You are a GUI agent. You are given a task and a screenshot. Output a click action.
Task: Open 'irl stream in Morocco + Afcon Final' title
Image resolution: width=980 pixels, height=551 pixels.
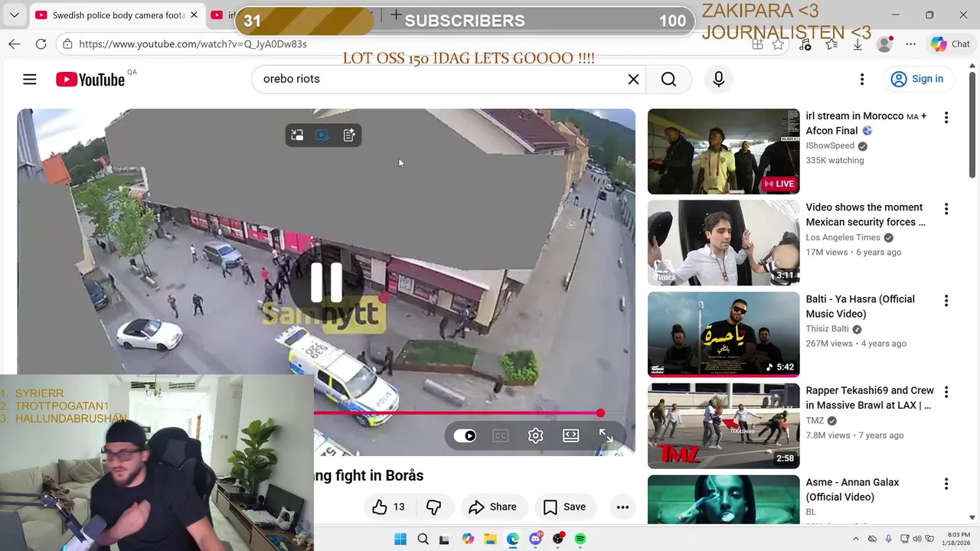pyautogui.click(x=866, y=123)
